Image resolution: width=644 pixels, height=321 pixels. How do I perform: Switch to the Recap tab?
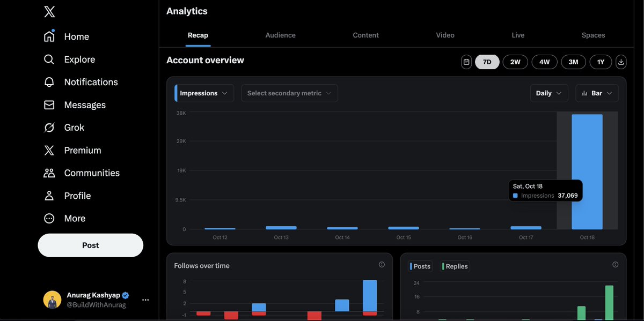coord(198,35)
